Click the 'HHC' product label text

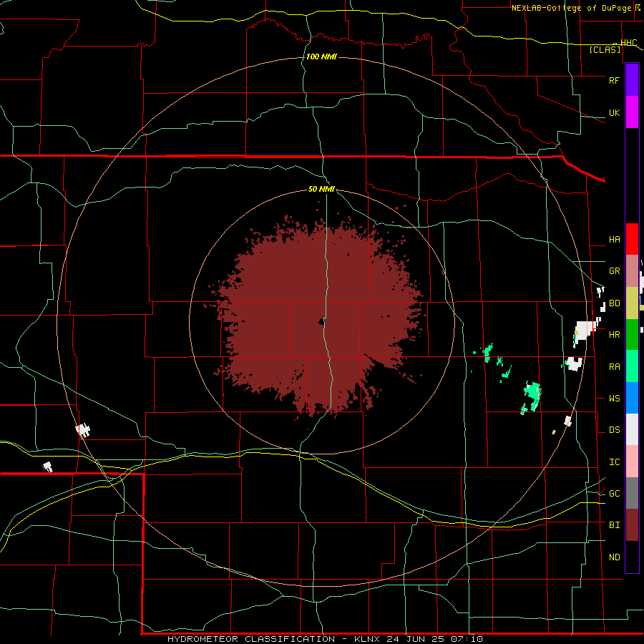628,43
